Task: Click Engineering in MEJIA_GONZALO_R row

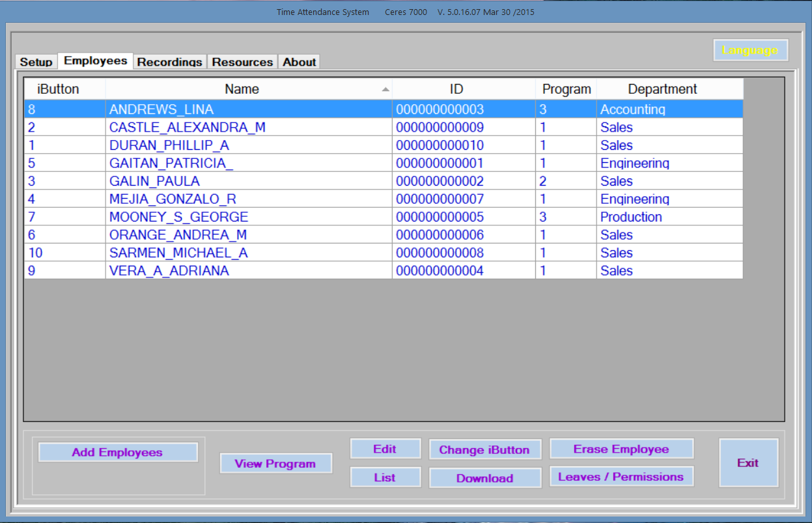Action: click(x=669, y=199)
